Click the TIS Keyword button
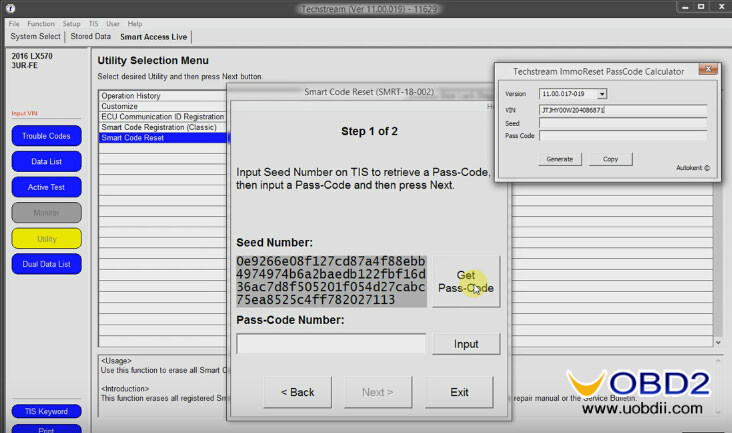Viewport: 732px width, 433px height. (x=47, y=411)
